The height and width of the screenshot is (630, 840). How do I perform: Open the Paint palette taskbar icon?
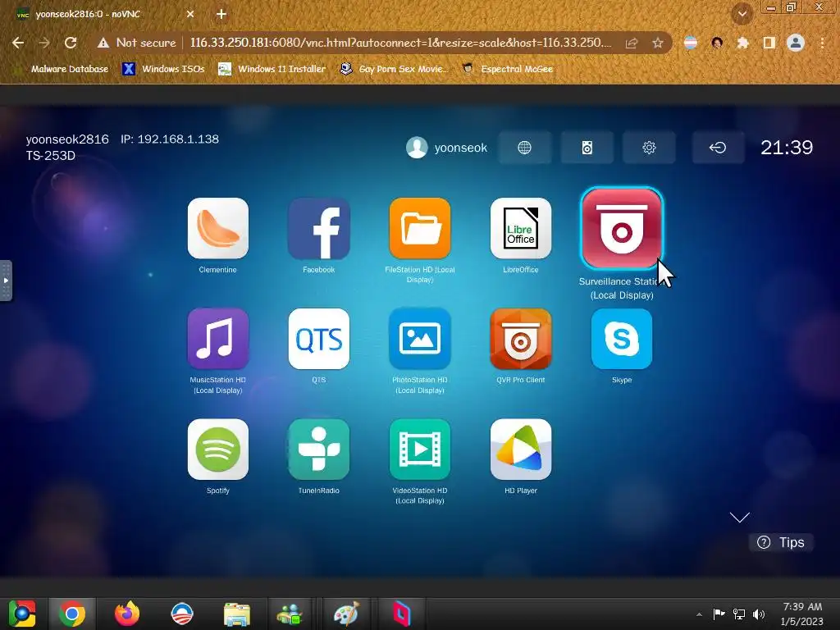click(346, 614)
